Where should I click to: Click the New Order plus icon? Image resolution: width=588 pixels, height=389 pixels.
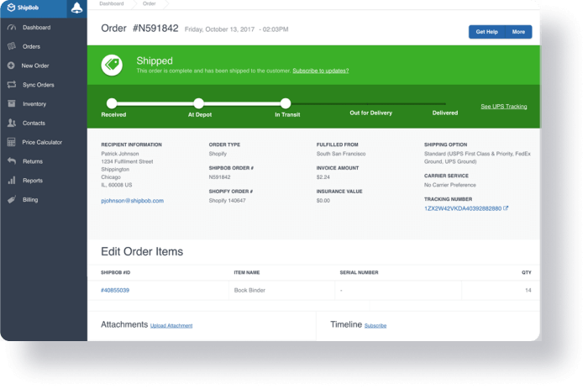(11, 66)
